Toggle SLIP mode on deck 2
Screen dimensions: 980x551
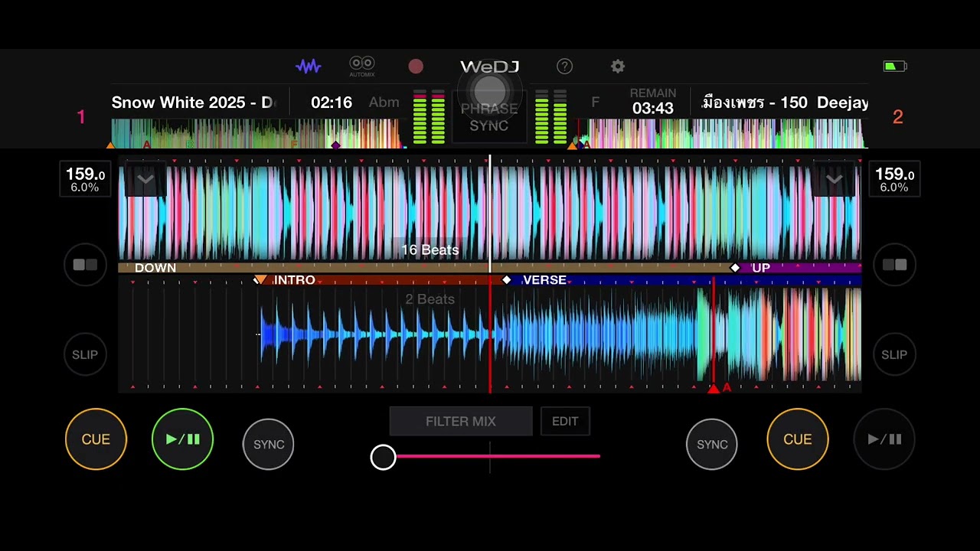894,354
